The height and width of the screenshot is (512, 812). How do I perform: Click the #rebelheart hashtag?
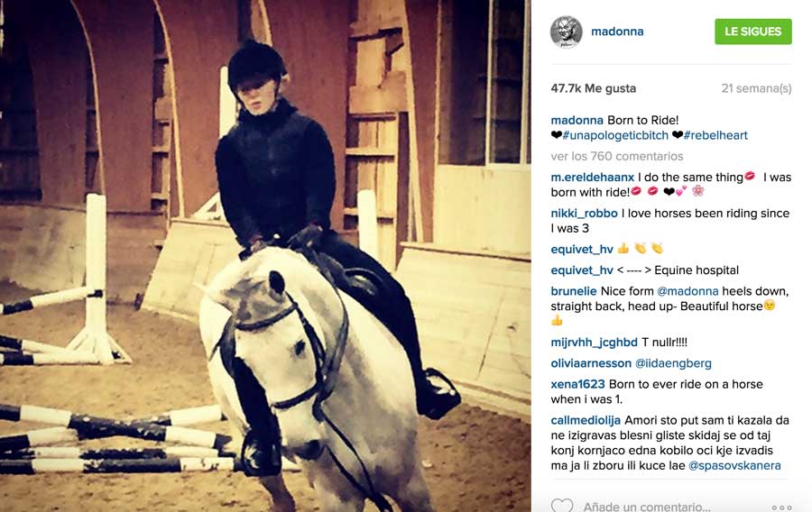(715, 135)
